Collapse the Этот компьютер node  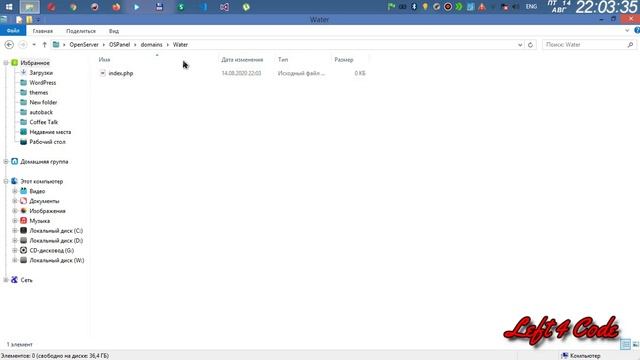pyautogui.click(x=6, y=181)
